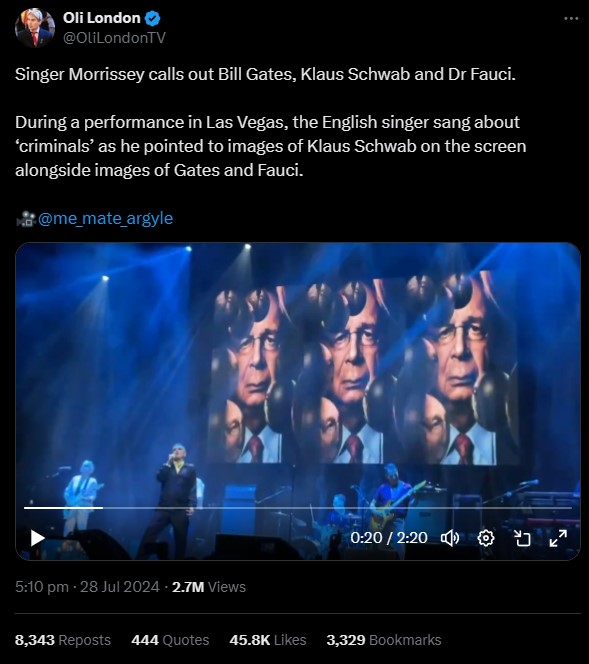Show the 444 Quotes list
The height and width of the screenshot is (664, 589).
(170, 640)
